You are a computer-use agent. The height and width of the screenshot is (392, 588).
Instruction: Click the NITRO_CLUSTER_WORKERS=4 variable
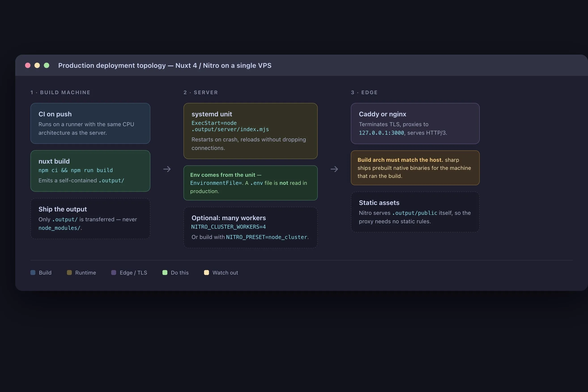pyautogui.click(x=228, y=227)
